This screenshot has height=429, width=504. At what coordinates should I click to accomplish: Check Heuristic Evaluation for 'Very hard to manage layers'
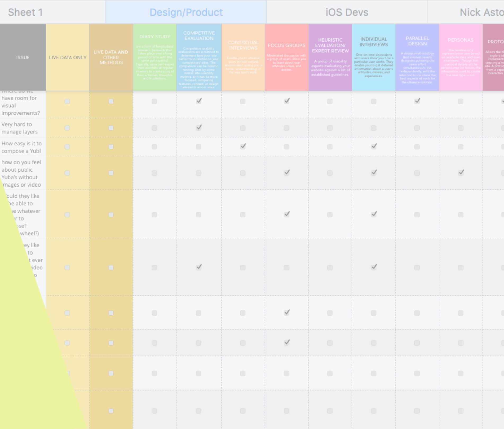pos(330,128)
